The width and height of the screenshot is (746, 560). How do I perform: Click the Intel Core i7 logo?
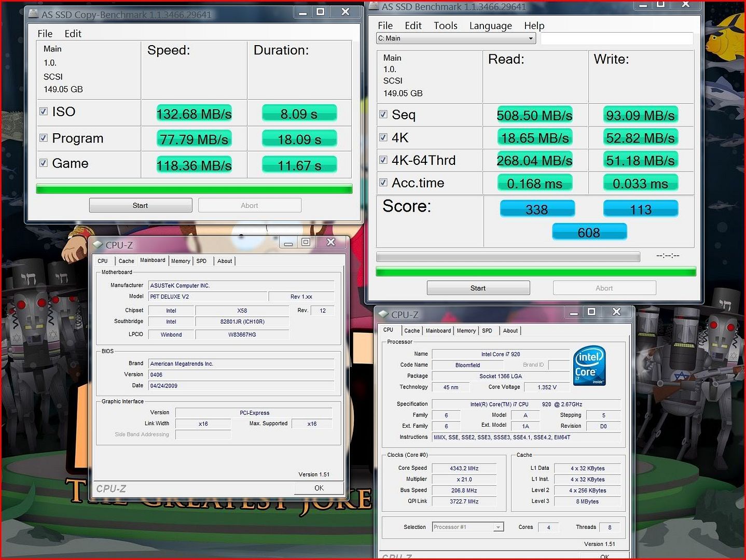point(589,366)
